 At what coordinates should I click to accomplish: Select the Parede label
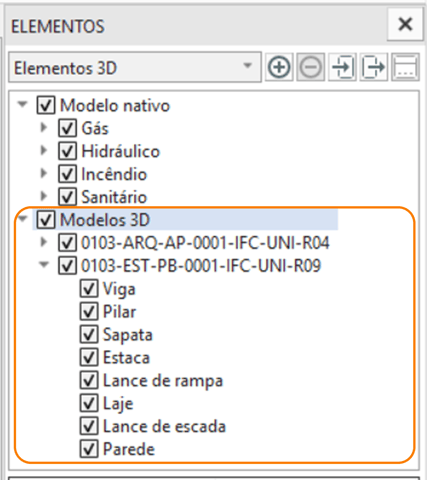coord(129,449)
